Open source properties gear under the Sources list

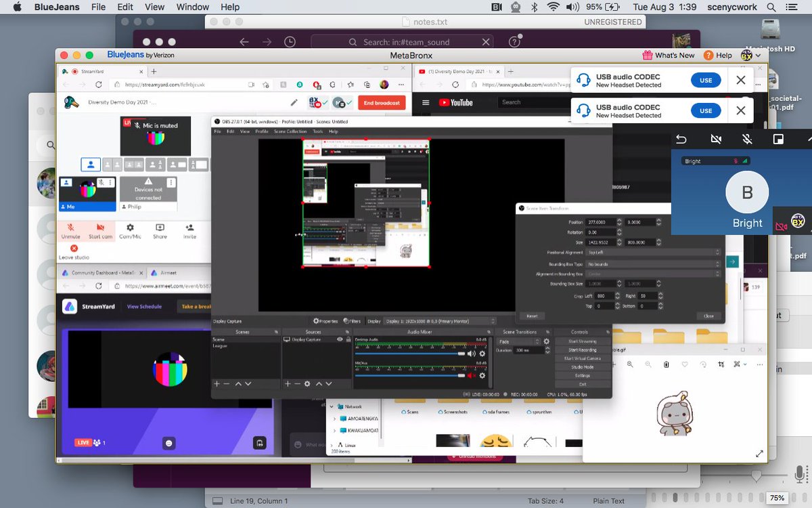(307, 383)
